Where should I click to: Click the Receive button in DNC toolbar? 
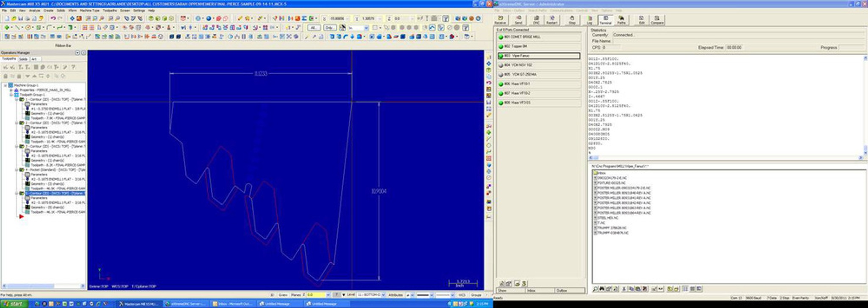coord(500,19)
